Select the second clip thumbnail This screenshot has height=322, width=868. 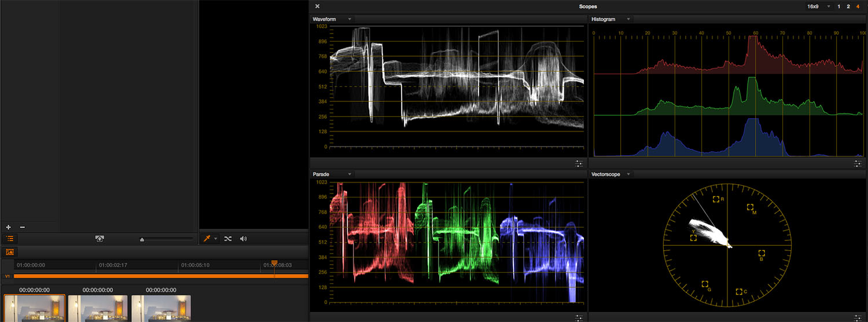click(98, 308)
